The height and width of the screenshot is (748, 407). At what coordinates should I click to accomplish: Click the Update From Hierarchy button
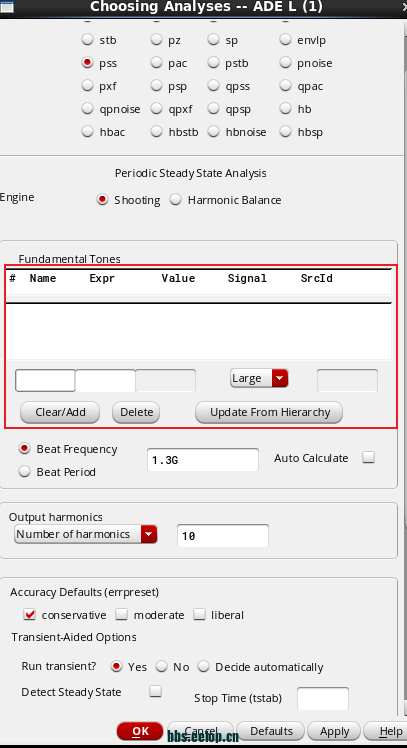click(x=269, y=412)
